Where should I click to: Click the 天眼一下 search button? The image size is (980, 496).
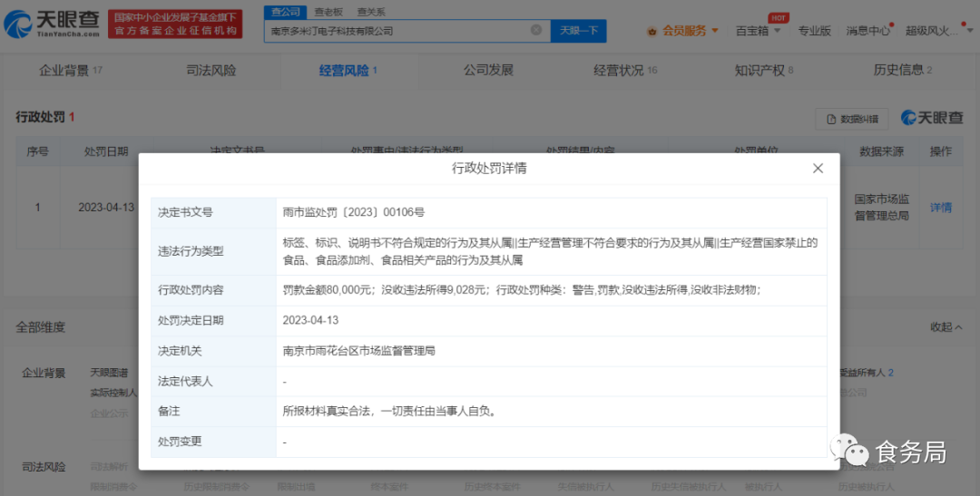click(x=578, y=31)
